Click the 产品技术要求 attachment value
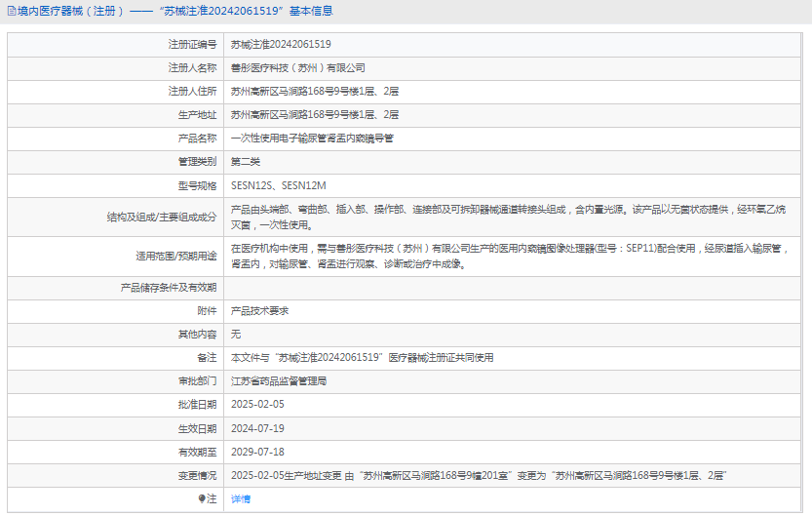This screenshot has height=516, width=812. click(260, 311)
